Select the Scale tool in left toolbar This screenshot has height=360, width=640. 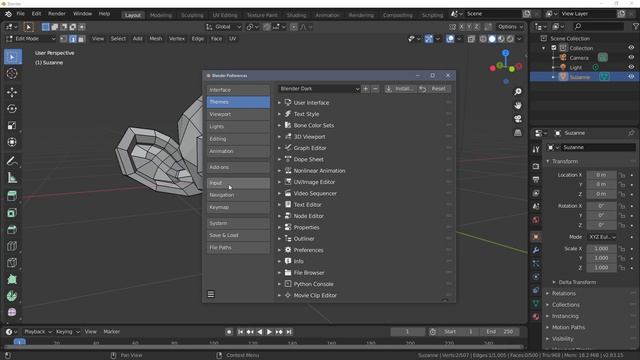[12, 125]
